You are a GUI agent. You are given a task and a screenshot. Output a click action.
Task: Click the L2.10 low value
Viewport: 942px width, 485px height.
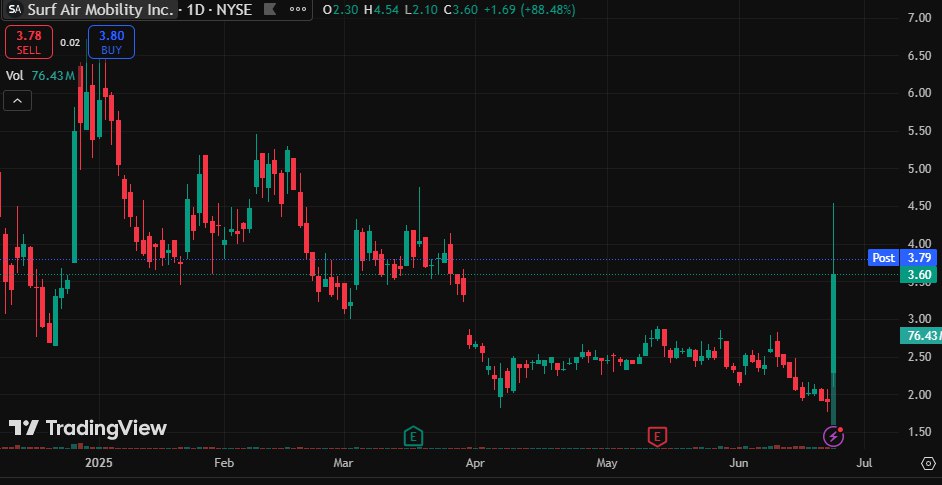point(419,10)
